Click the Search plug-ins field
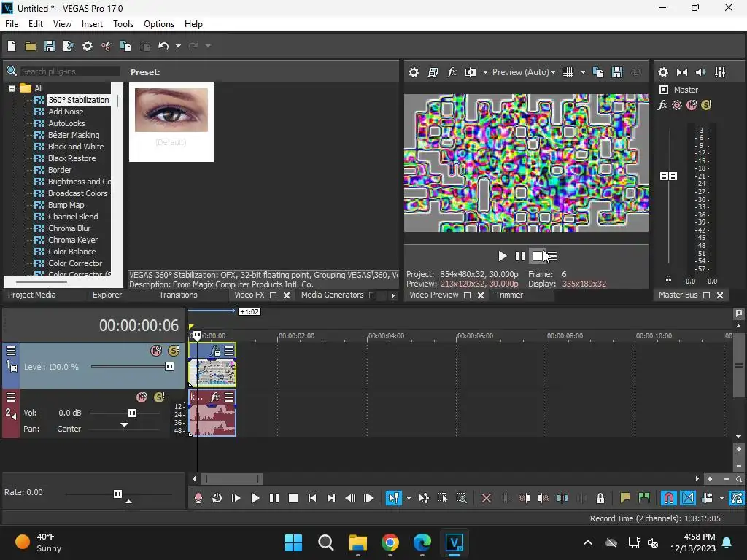The width and height of the screenshot is (747, 560). 70,71
